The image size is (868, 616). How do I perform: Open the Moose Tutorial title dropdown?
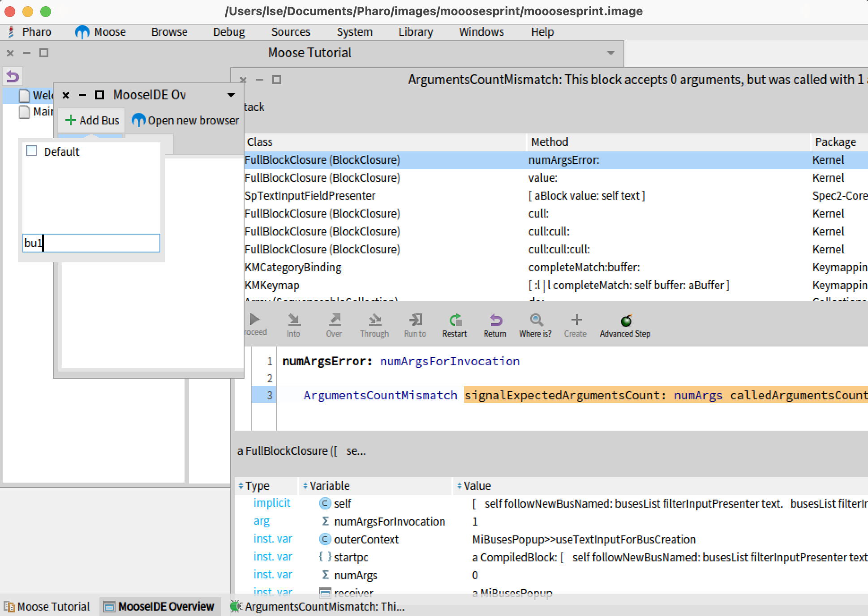pyautogui.click(x=610, y=52)
